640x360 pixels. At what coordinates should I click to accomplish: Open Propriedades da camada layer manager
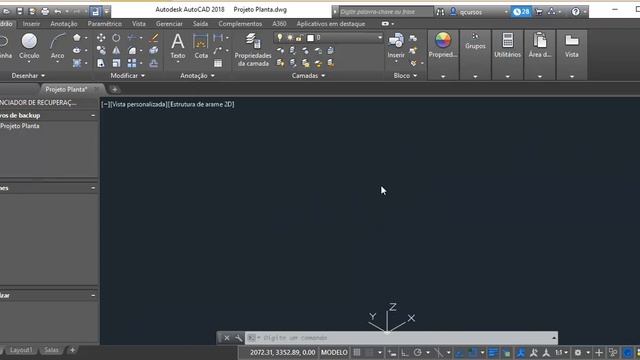point(253,50)
